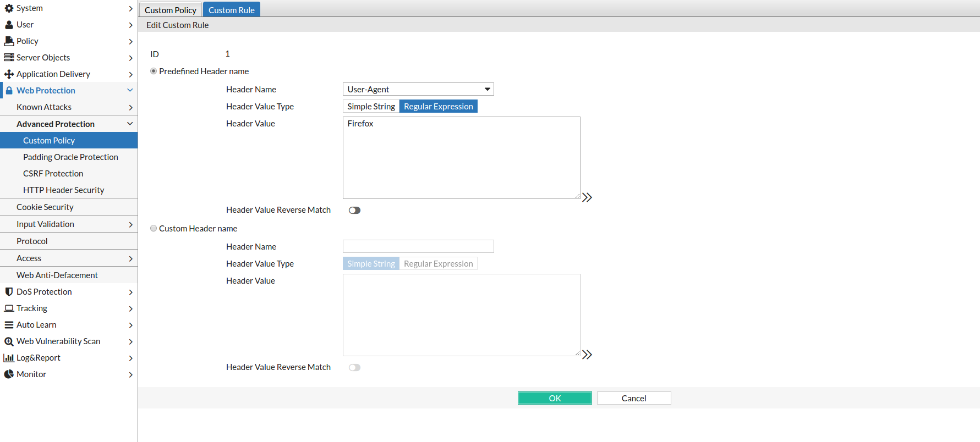Expand the Known Attacks submenu
The height and width of the screenshot is (442, 980).
coord(130,107)
